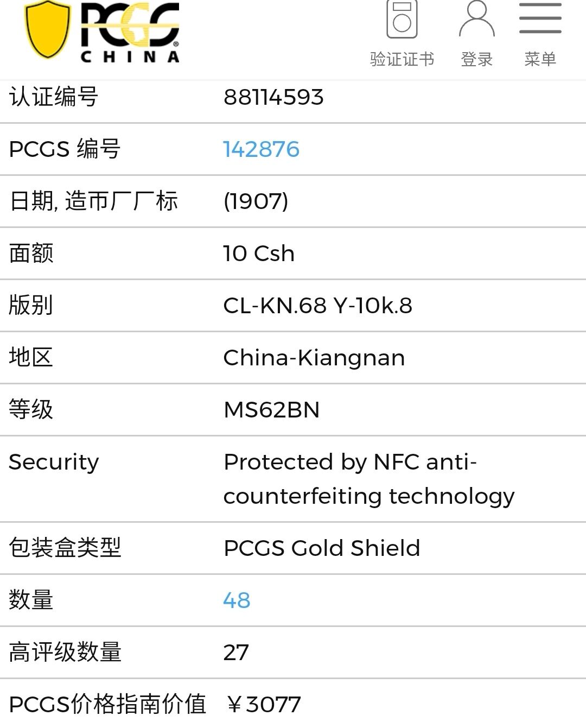Select the price guide value ¥3077
Viewport: 586px width, 728px height.
tap(263, 705)
